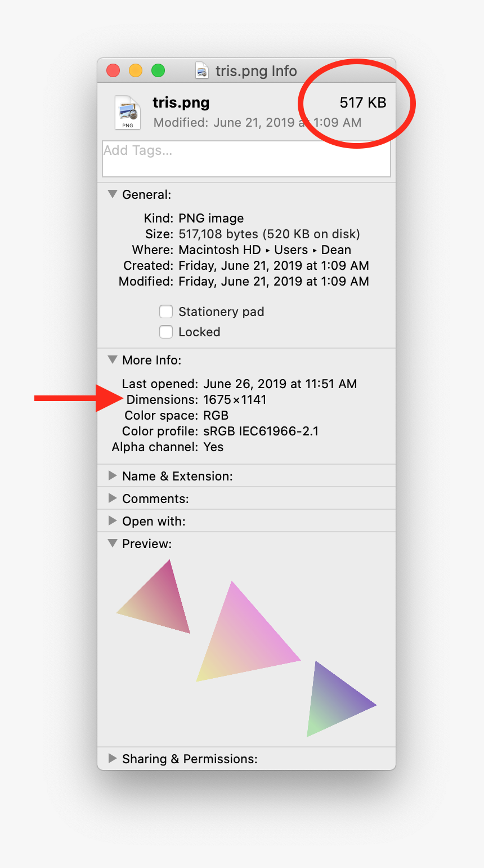484x868 pixels.
Task: Enable the Stationery pad checkbox
Action: [x=166, y=311]
